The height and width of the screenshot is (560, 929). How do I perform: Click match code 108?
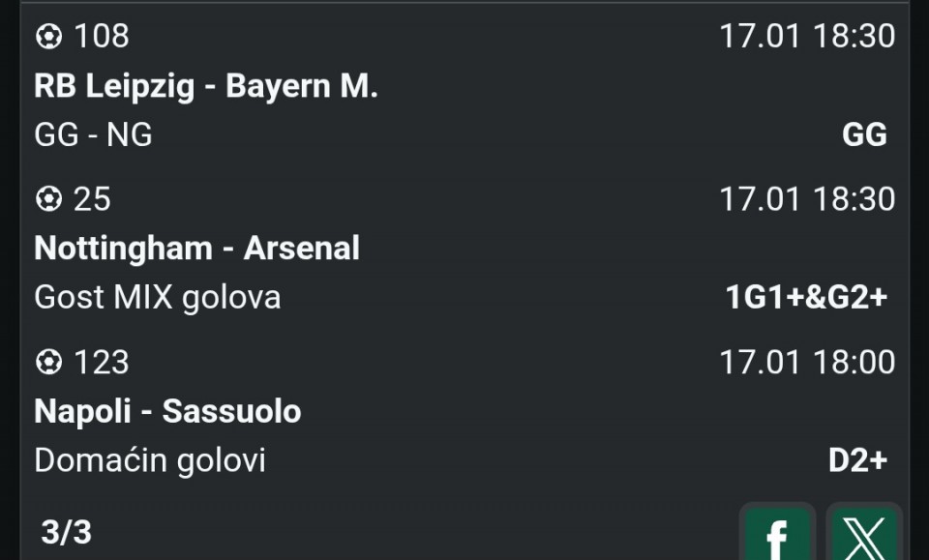102,37
